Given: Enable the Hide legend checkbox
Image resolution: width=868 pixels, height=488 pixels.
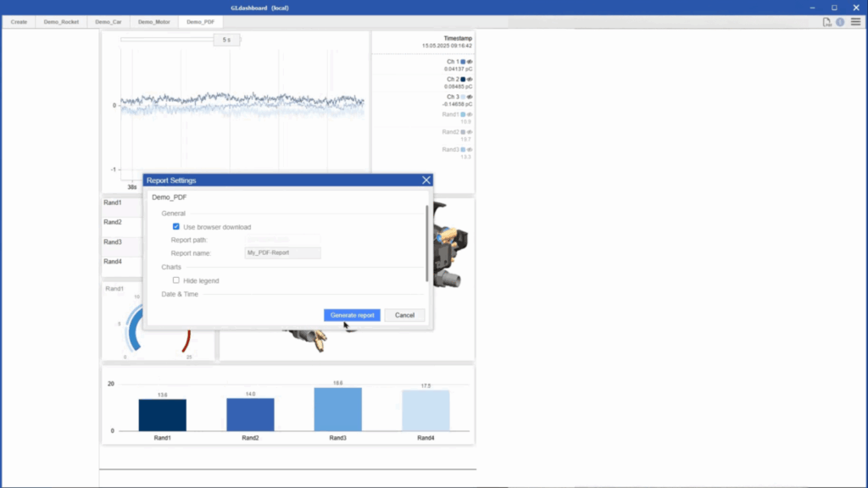Looking at the screenshot, I should (x=176, y=280).
